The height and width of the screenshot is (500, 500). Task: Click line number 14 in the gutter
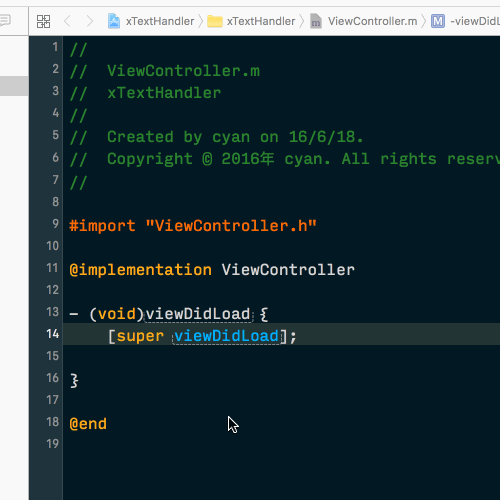pos(53,334)
